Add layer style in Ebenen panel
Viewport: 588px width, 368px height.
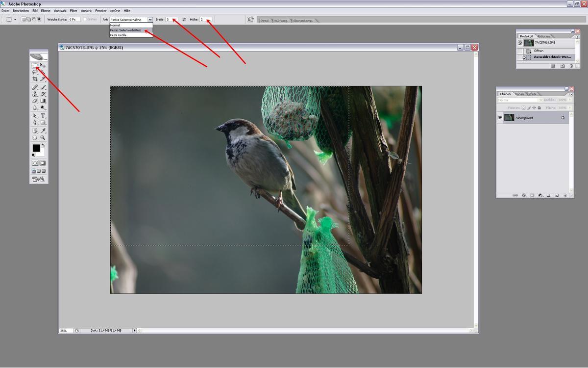(524, 195)
